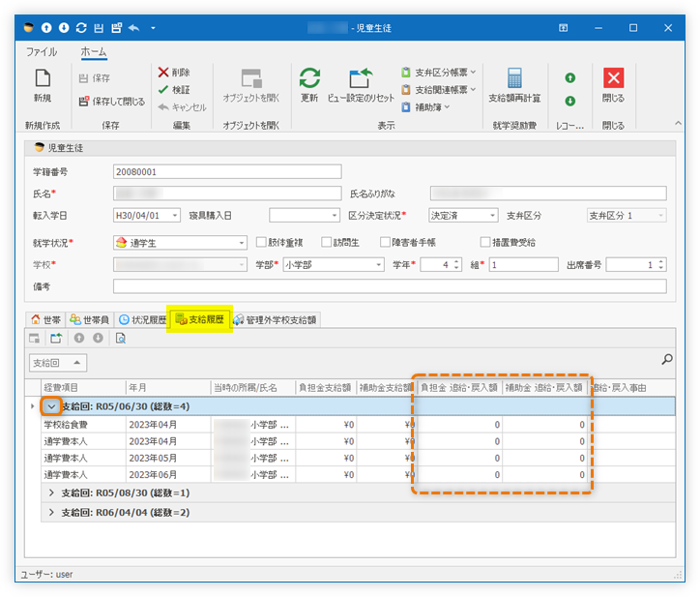The image size is (700, 597).
Task: Click quick access toolbar customize arrow
Action: coord(153,28)
